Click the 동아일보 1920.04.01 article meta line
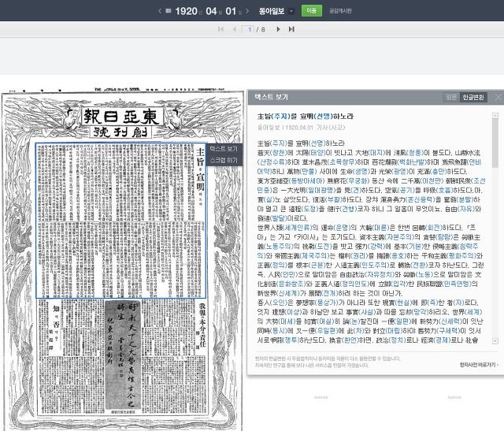 (x=301, y=128)
